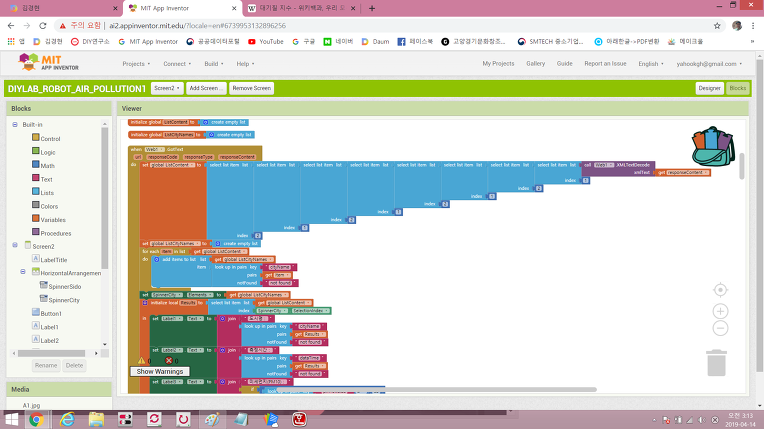
Task: Zoom in with the plus icon
Action: [x=720, y=311]
